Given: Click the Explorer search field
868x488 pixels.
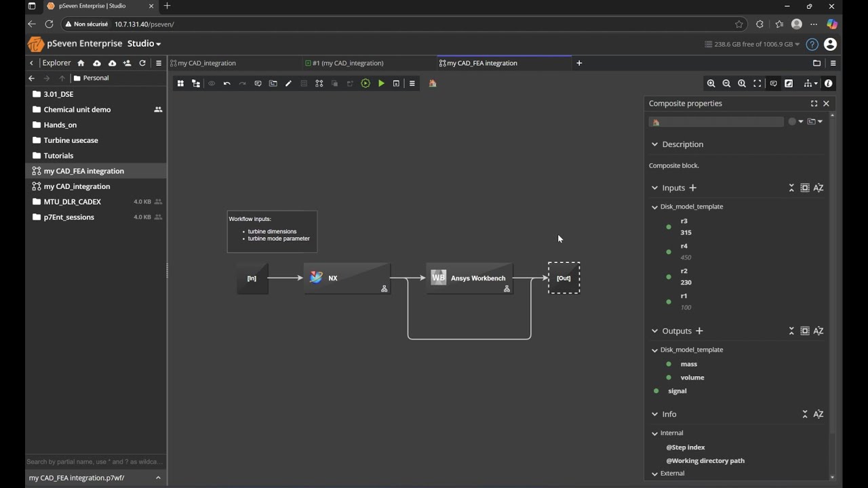Looking at the screenshot, I should point(95,462).
